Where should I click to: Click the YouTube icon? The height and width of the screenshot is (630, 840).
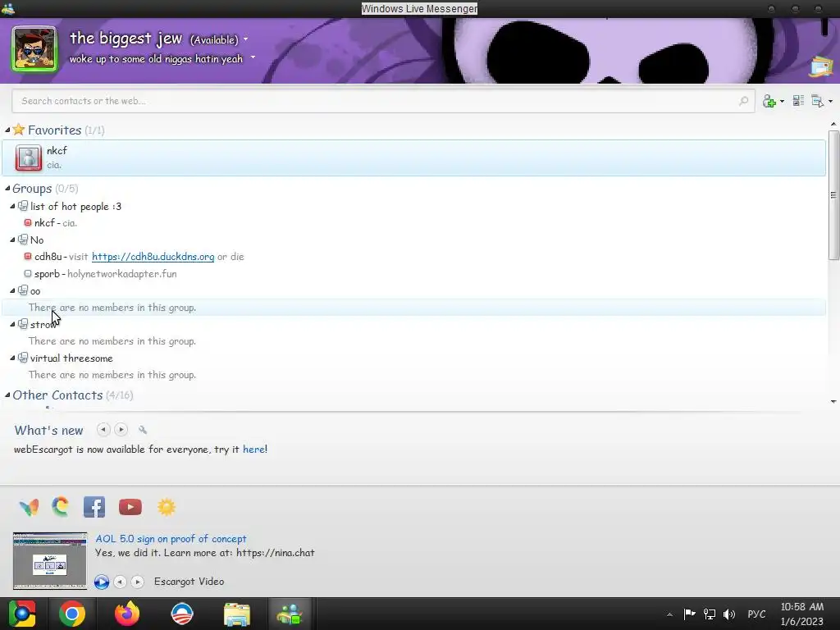[x=130, y=507]
